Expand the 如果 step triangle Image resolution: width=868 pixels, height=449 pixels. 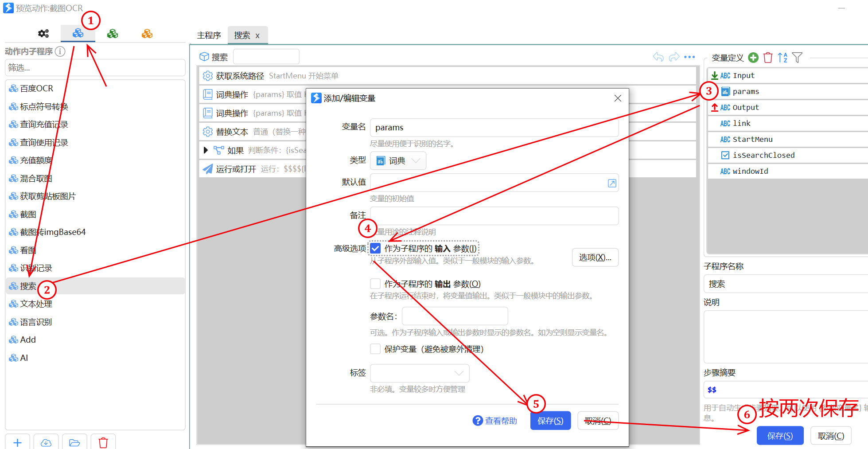coord(205,150)
